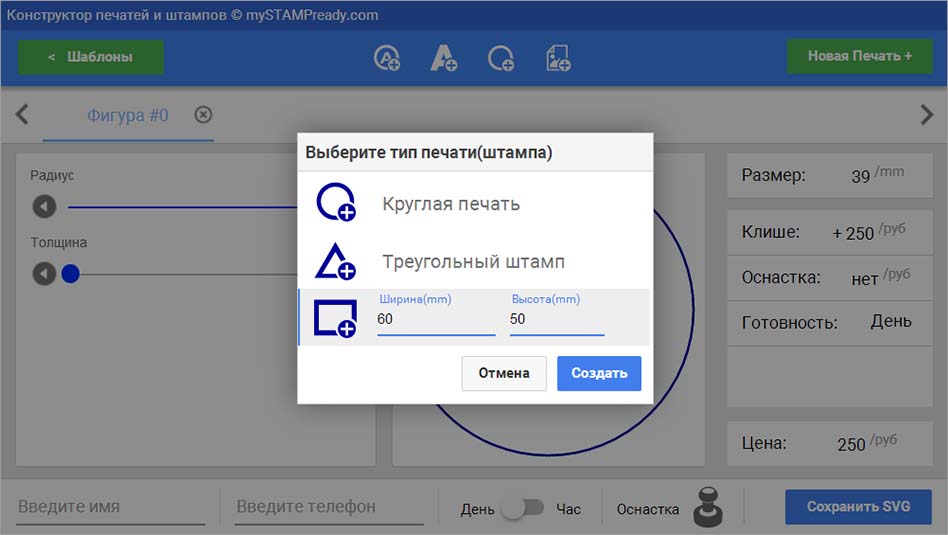948x535 pixels.
Task: Click the add shape toolbar icon
Action: [501, 58]
